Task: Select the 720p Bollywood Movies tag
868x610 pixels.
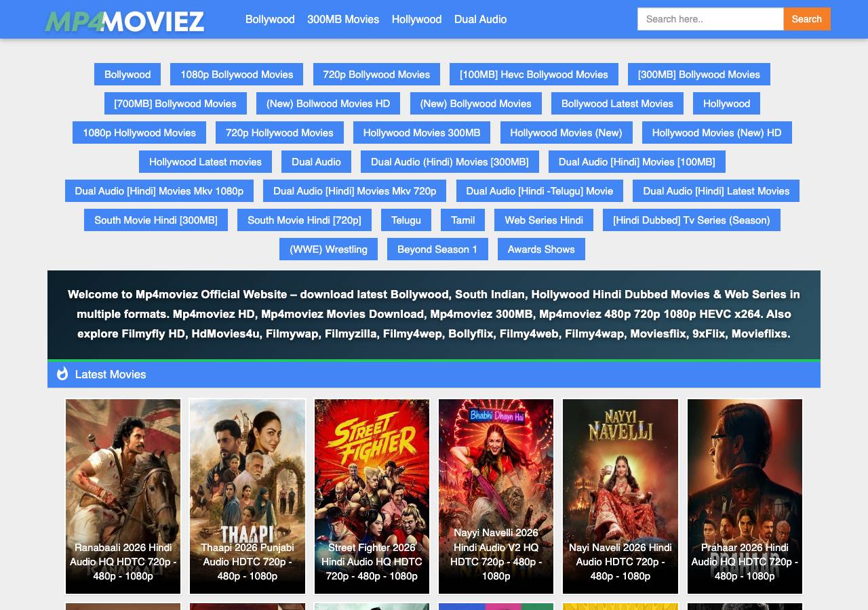Action: (x=376, y=75)
